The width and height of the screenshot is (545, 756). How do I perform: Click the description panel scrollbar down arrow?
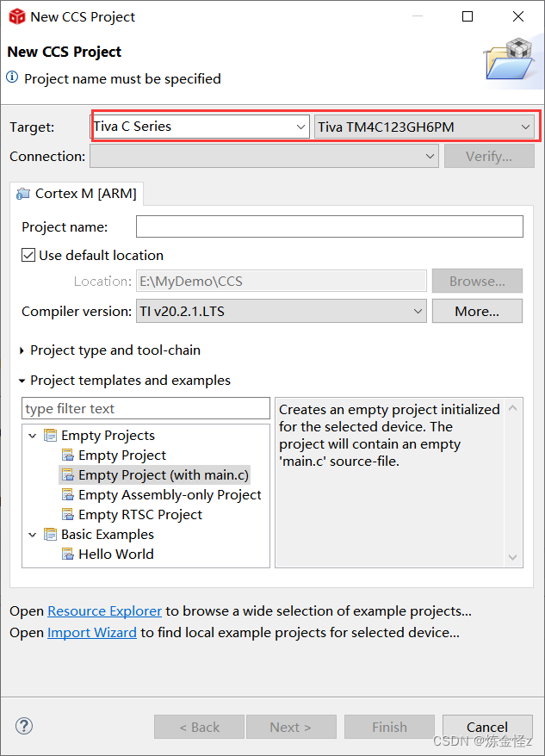pos(512,557)
